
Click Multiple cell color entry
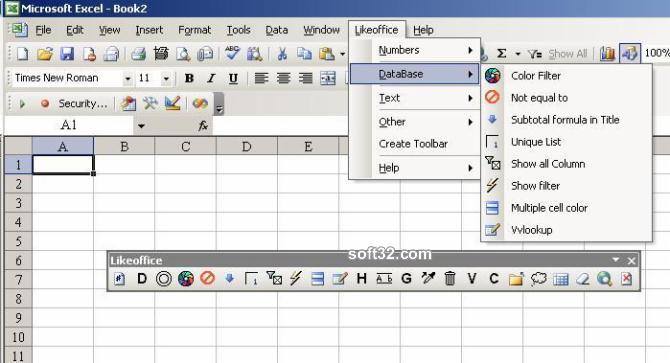click(x=567, y=208)
